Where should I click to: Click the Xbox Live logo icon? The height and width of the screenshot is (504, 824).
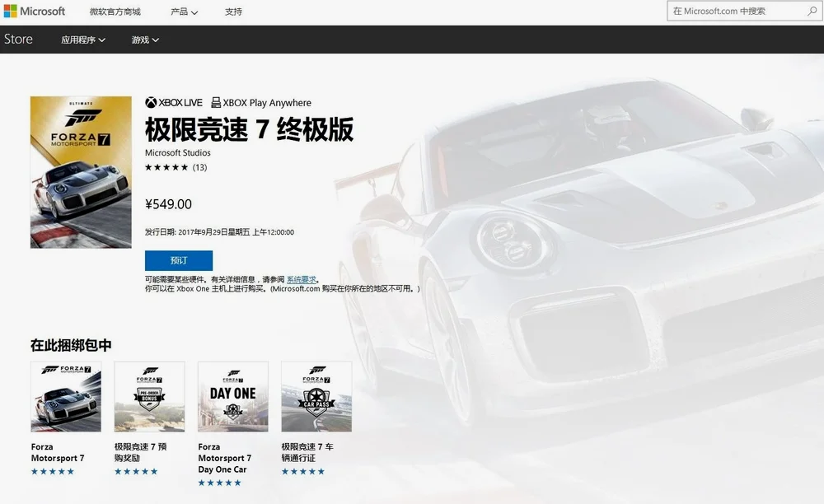(x=151, y=102)
